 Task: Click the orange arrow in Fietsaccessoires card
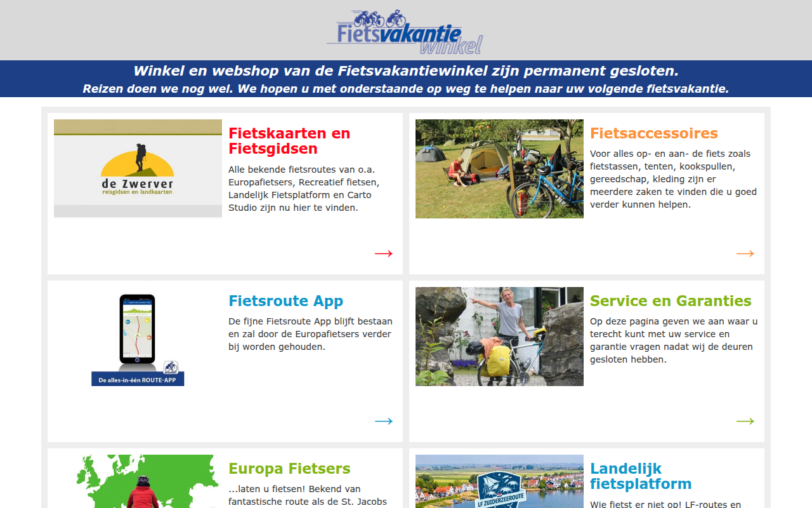pyautogui.click(x=745, y=253)
